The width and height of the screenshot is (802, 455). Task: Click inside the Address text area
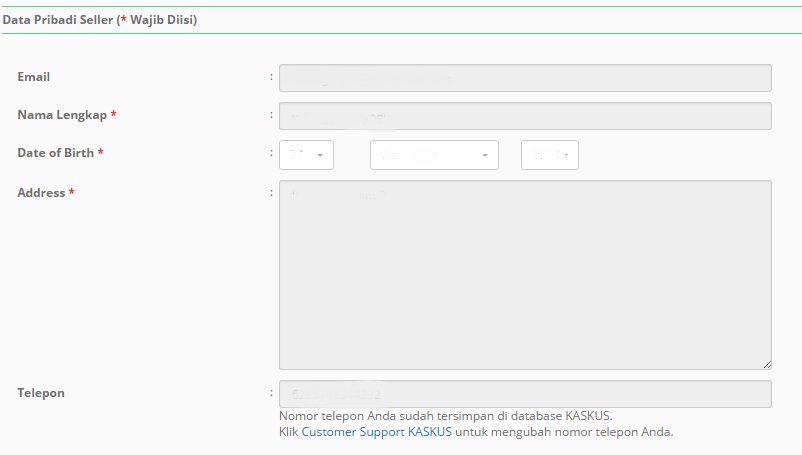click(525, 275)
